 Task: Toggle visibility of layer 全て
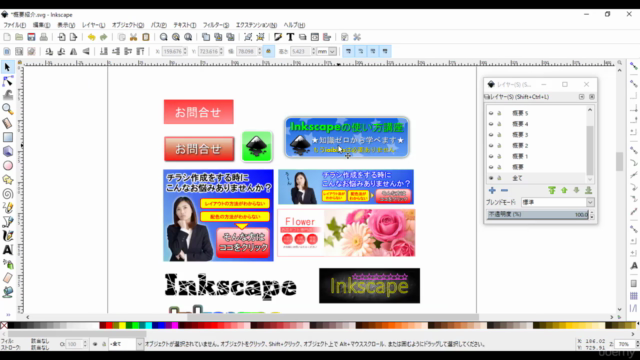tap(491, 178)
